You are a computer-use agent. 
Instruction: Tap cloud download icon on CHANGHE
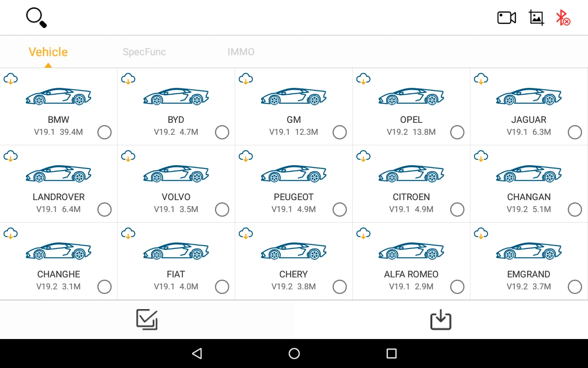click(x=11, y=233)
